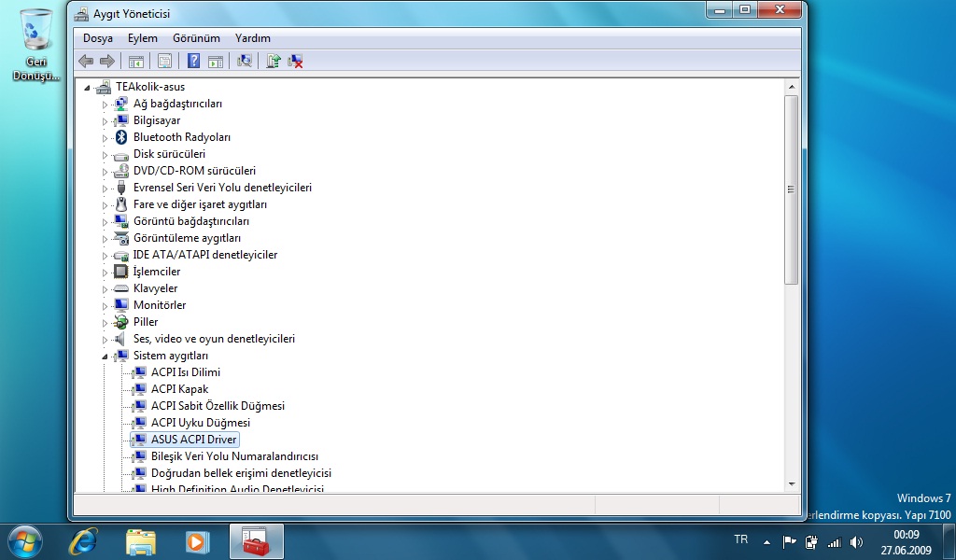Select the ACPI Uyku Düğmesi device

(201, 422)
